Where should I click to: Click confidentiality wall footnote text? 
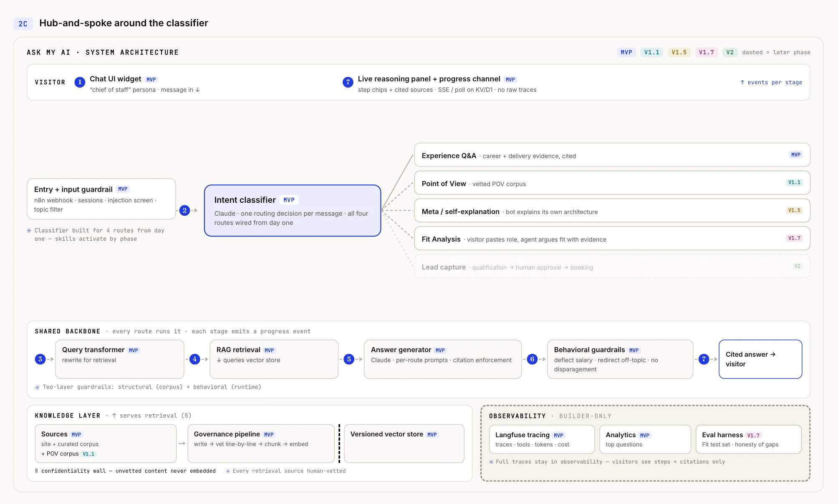tap(126, 471)
